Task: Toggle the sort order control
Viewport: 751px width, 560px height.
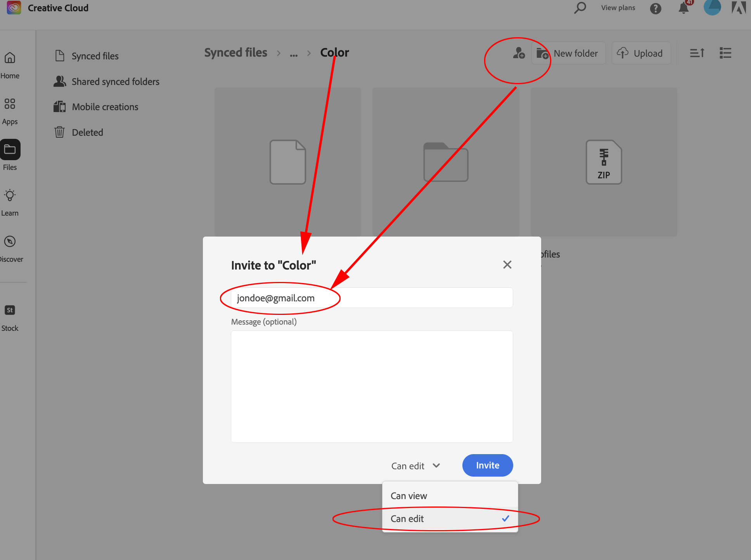Action: pos(697,53)
